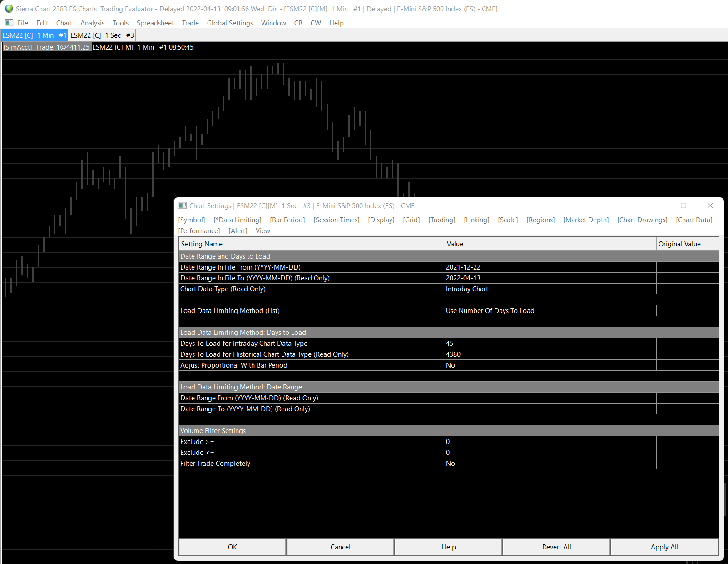Select Date Range From (Read Only) row
Screen dimensions: 728x564
point(449,398)
